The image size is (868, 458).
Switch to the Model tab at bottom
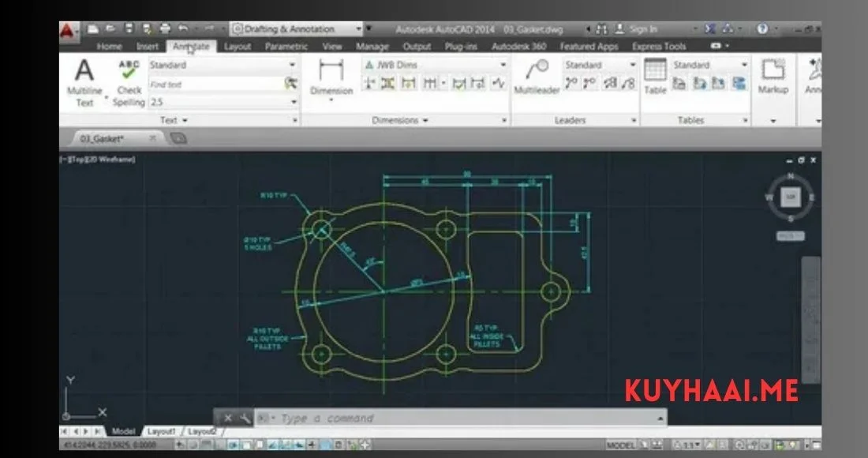tap(123, 431)
